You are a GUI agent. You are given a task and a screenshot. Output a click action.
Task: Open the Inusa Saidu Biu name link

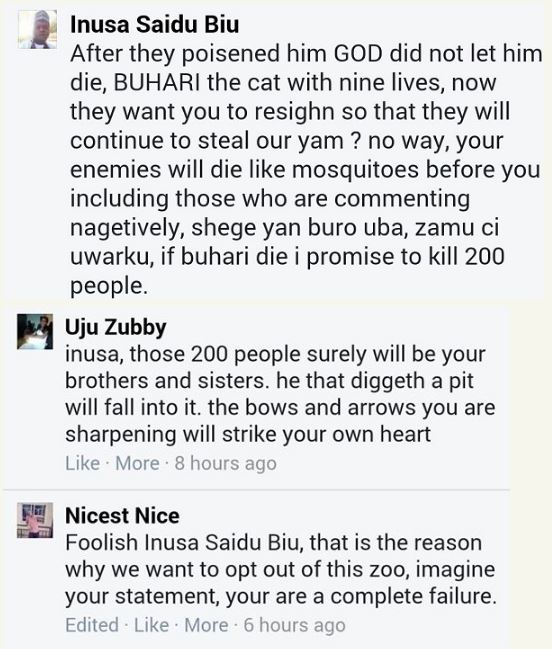(x=154, y=24)
